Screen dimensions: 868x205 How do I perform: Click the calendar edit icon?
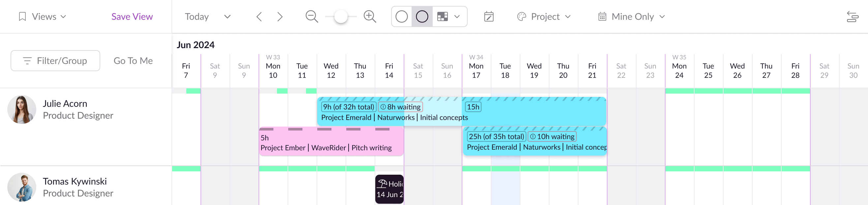(489, 16)
